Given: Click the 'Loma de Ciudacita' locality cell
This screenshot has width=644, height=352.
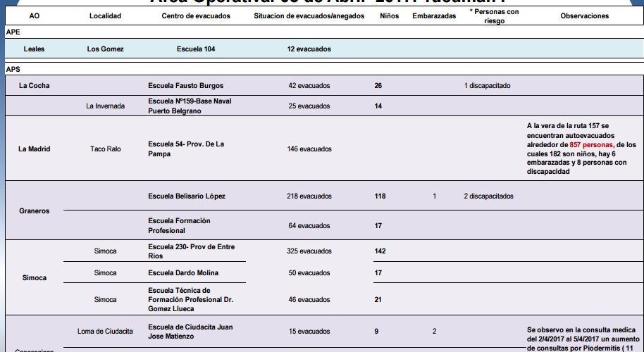Looking at the screenshot, I should pos(105,331).
